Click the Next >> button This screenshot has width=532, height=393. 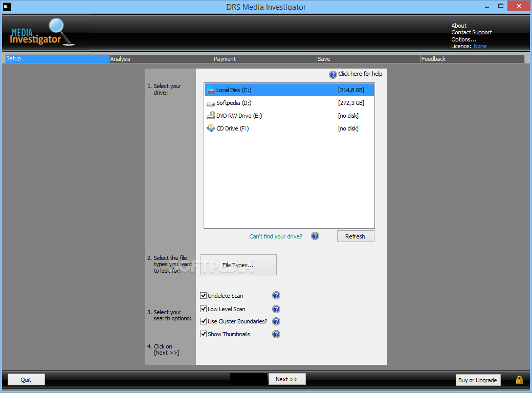(287, 379)
